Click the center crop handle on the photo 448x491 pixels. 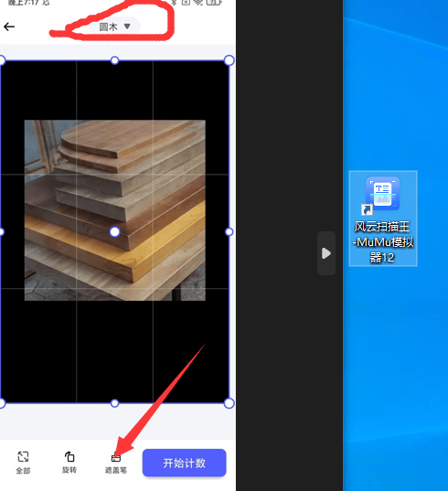(115, 231)
